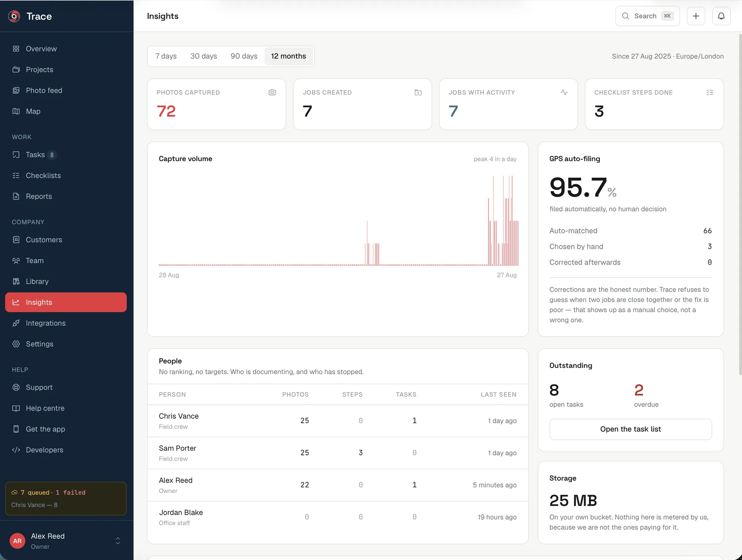
Task: Open notifications via the bell icon
Action: pos(721,16)
